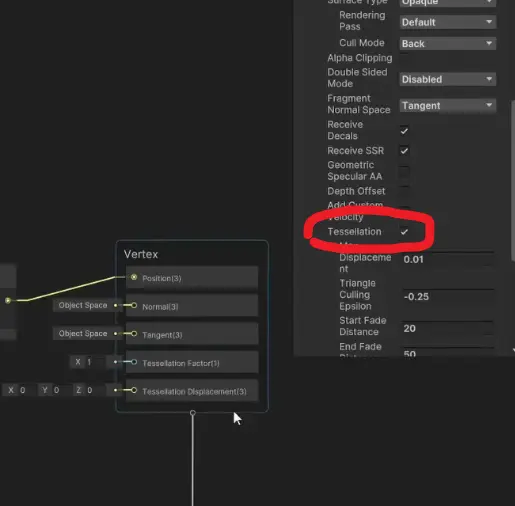Select the Vertex block title
The image size is (515, 506).
(141, 254)
